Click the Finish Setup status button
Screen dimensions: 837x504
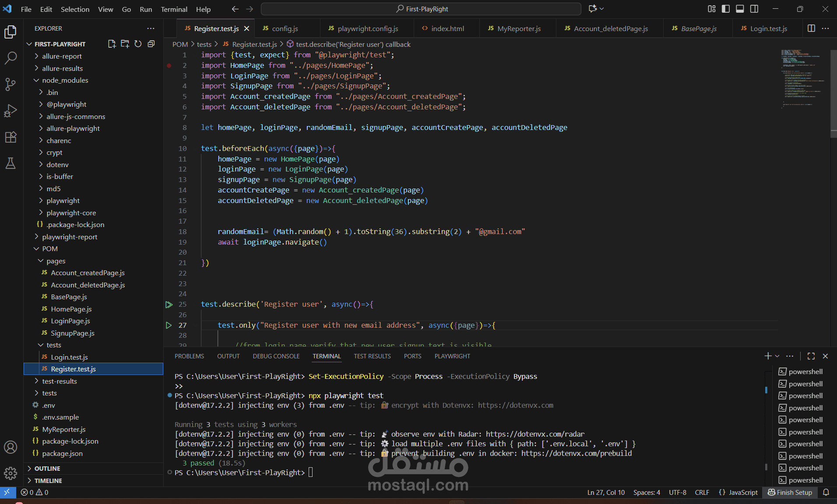click(x=790, y=492)
